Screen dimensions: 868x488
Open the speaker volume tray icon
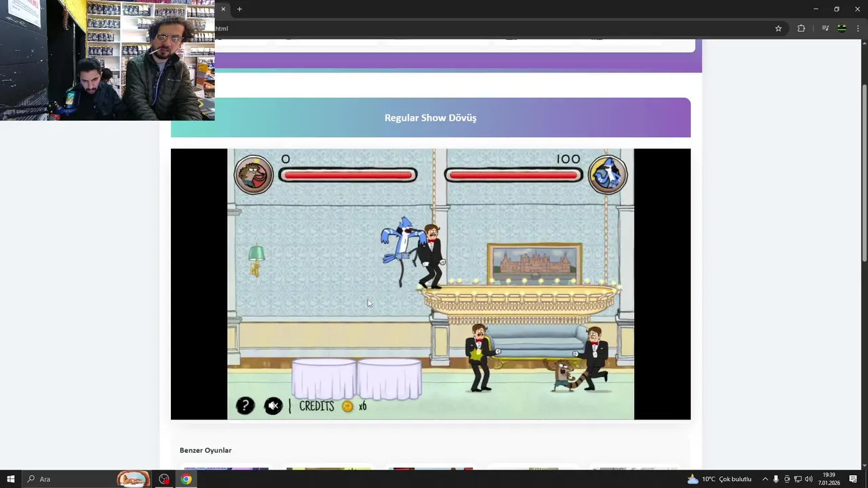pos(808,479)
